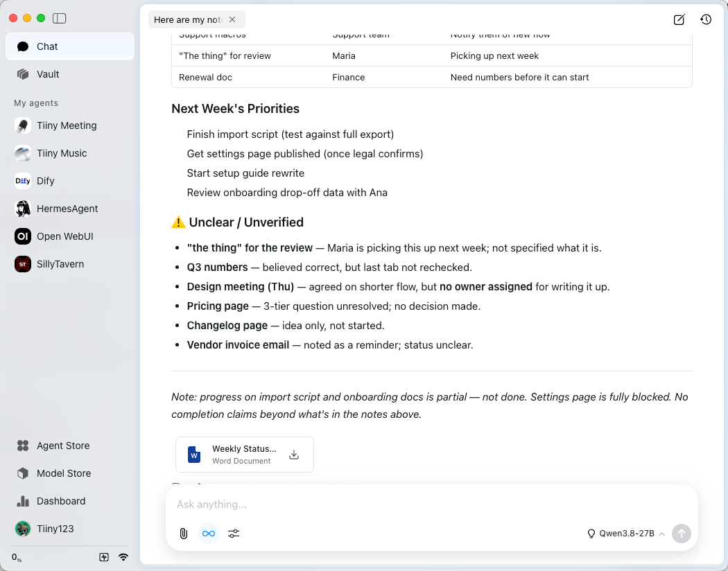This screenshot has height=571, width=728.
Task: Click the Wi-Fi status icon
Action: point(123,557)
